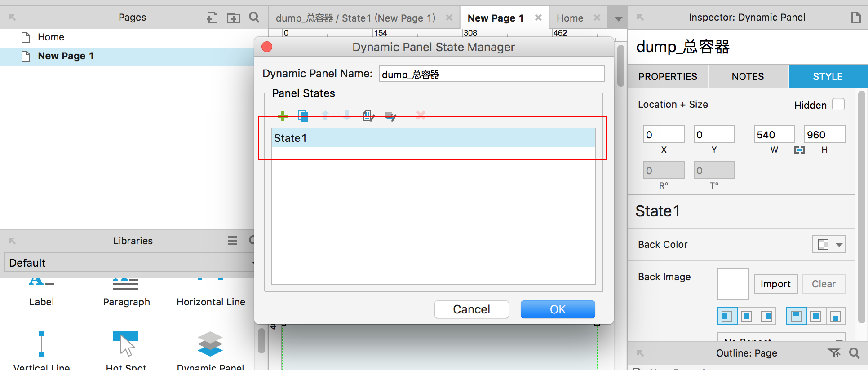
Task: Filter the Outline panel items
Action: (x=834, y=353)
